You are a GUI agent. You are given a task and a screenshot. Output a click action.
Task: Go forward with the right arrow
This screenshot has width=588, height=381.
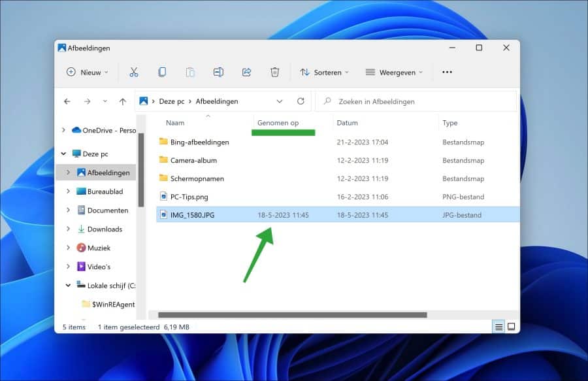click(87, 101)
